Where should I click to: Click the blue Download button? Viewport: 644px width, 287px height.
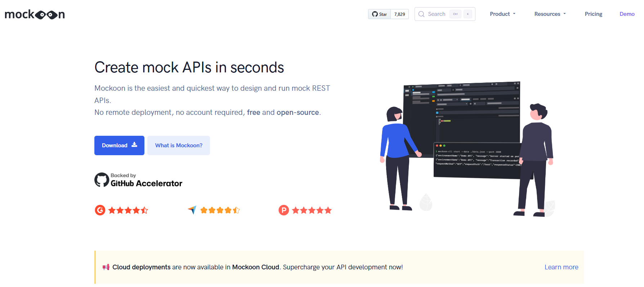(119, 145)
